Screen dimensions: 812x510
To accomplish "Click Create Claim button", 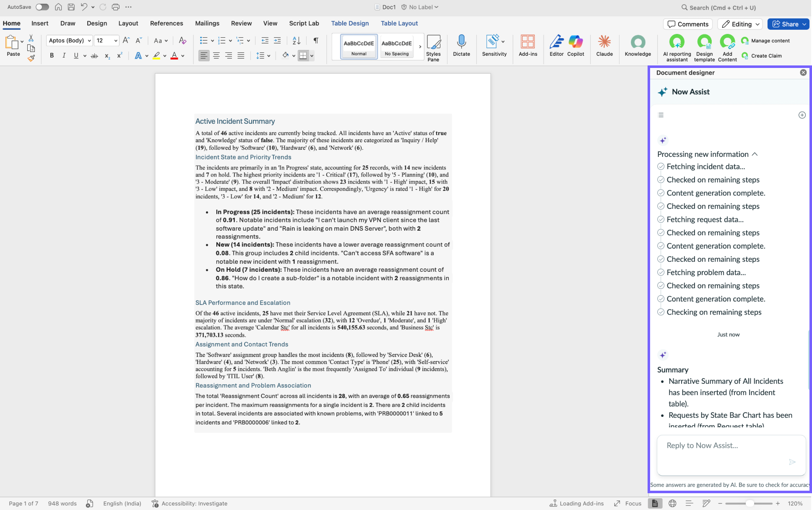I will 762,56.
